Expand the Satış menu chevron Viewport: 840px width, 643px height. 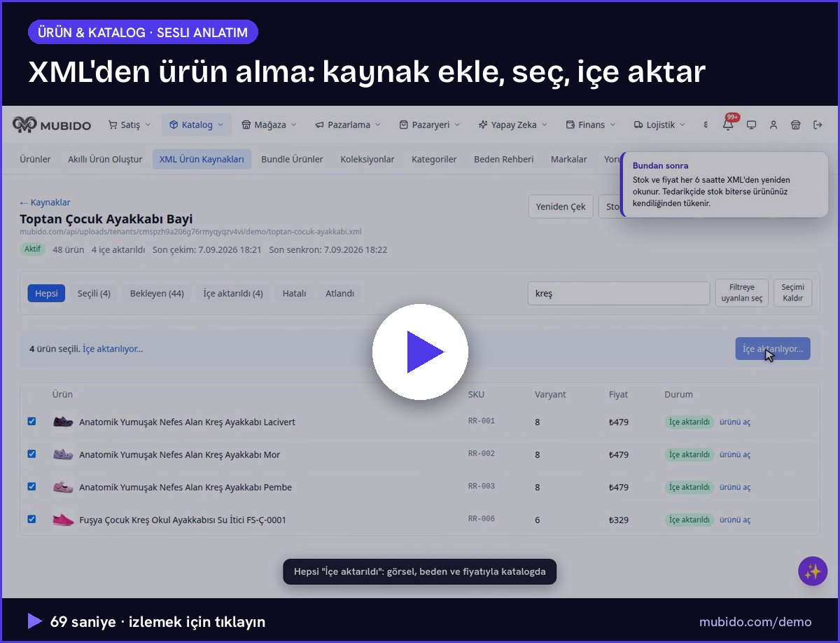(147, 125)
